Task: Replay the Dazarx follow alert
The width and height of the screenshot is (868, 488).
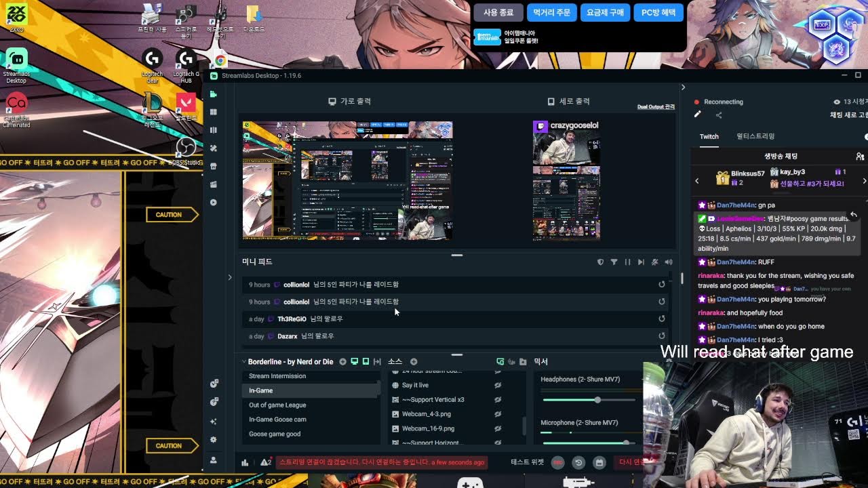Action: click(x=662, y=335)
